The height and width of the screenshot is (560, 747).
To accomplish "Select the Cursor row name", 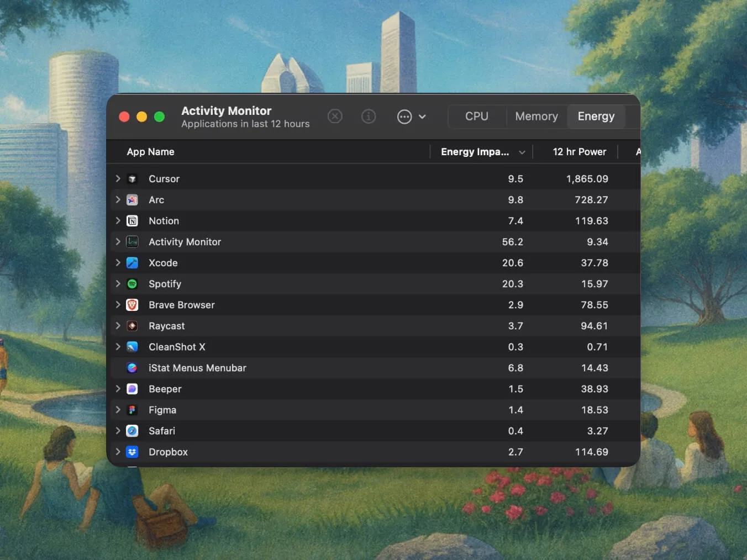I will [x=164, y=179].
